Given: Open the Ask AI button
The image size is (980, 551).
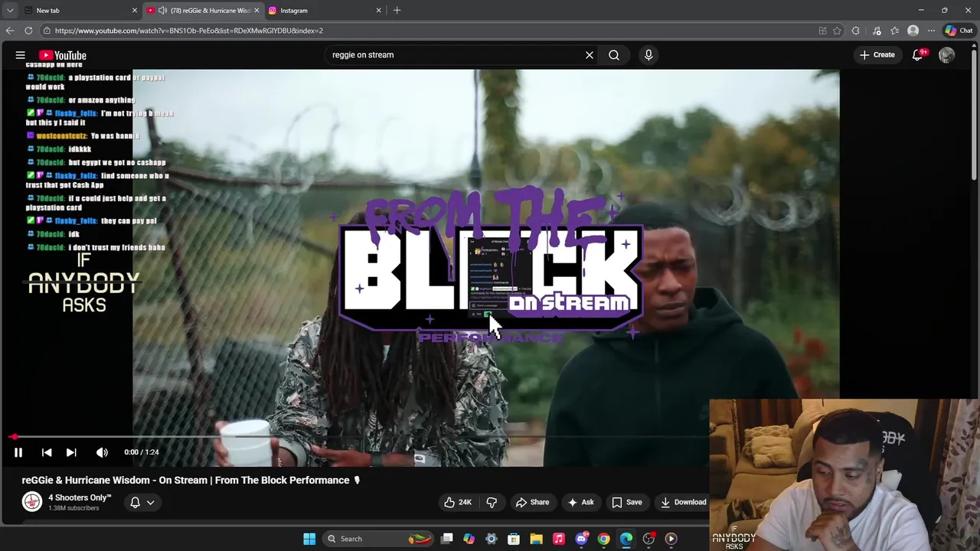Looking at the screenshot, I should pos(580,502).
